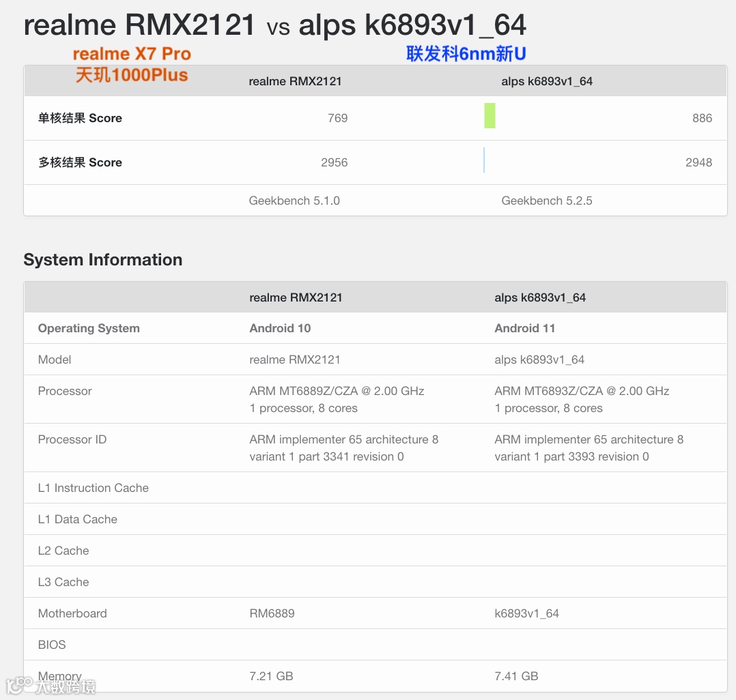
Task: Click multi-core score value 2956
Action: pos(335,162)
